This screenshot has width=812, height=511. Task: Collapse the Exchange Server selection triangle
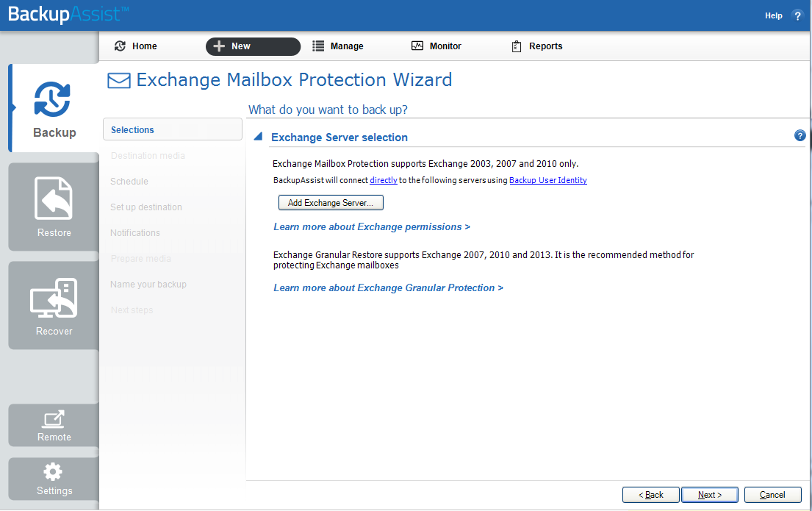click(x=258, y=137)
